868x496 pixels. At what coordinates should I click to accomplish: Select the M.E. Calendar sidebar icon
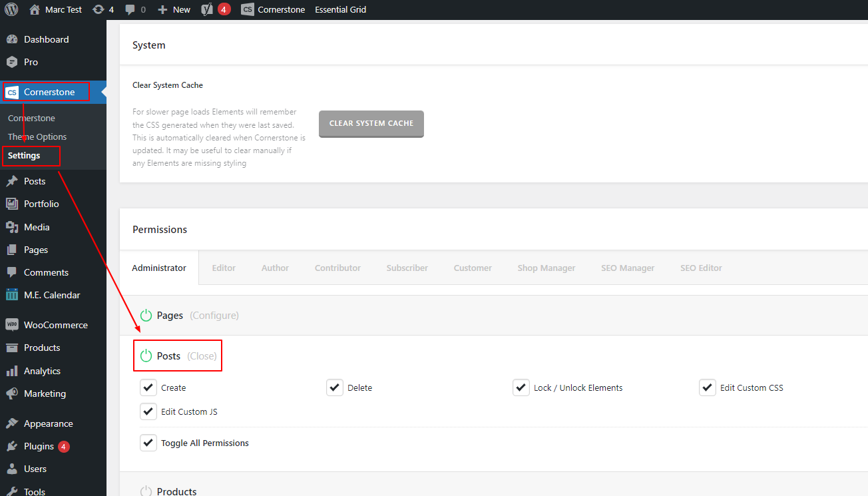pyautogui.click(x=12, y=295)
